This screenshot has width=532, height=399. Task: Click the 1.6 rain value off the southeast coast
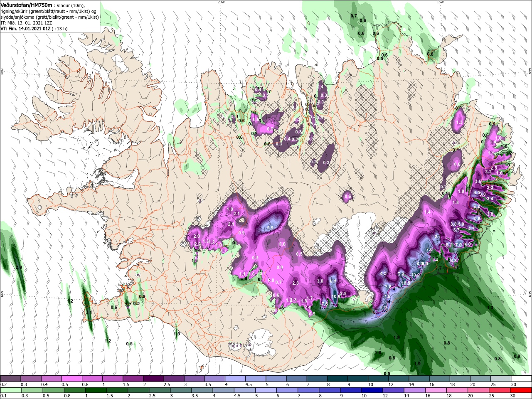point(378,353)
